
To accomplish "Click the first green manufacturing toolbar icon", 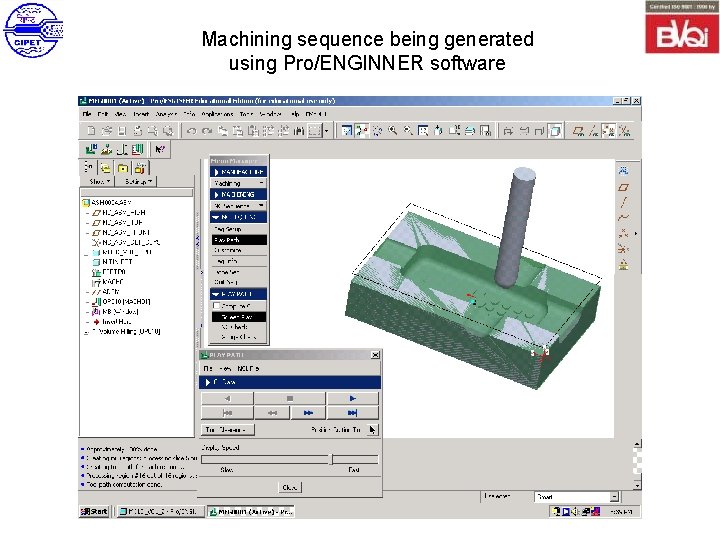I will [x=91, y=149].
